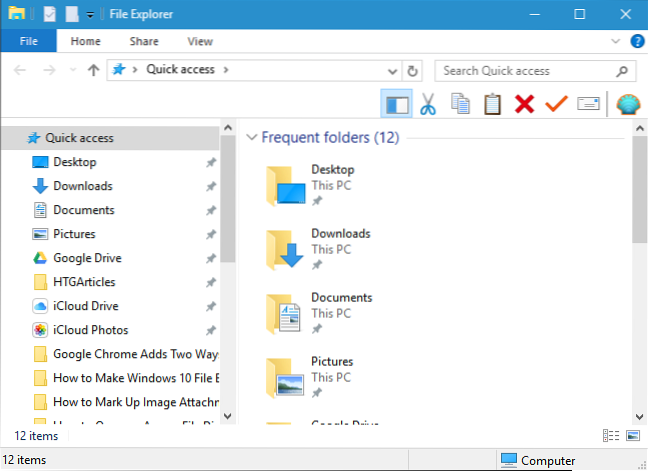This screenshot has width=648, height=471.
Task: Click the Rename toolbar icon
Action: click(x=588, y=104)
